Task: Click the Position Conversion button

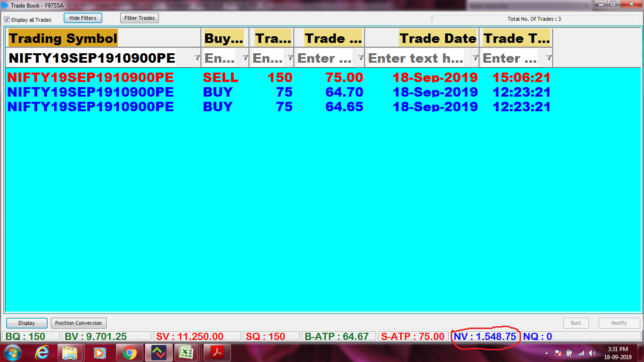Action: [x=78, y=323]
